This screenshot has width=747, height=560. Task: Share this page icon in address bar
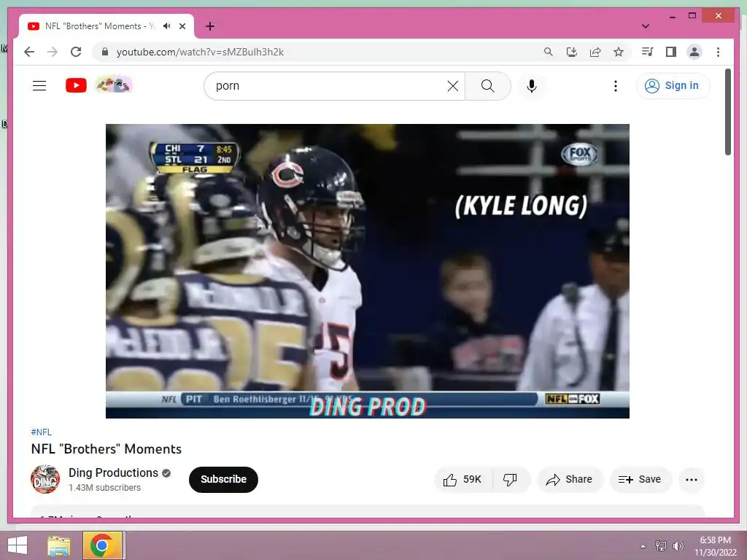[x=595, y=52]
